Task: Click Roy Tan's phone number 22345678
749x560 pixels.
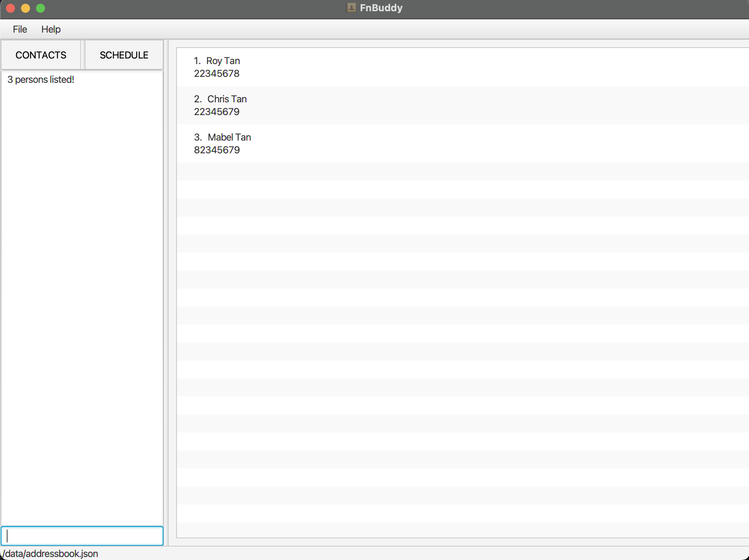Action: (x=217, y=73)
